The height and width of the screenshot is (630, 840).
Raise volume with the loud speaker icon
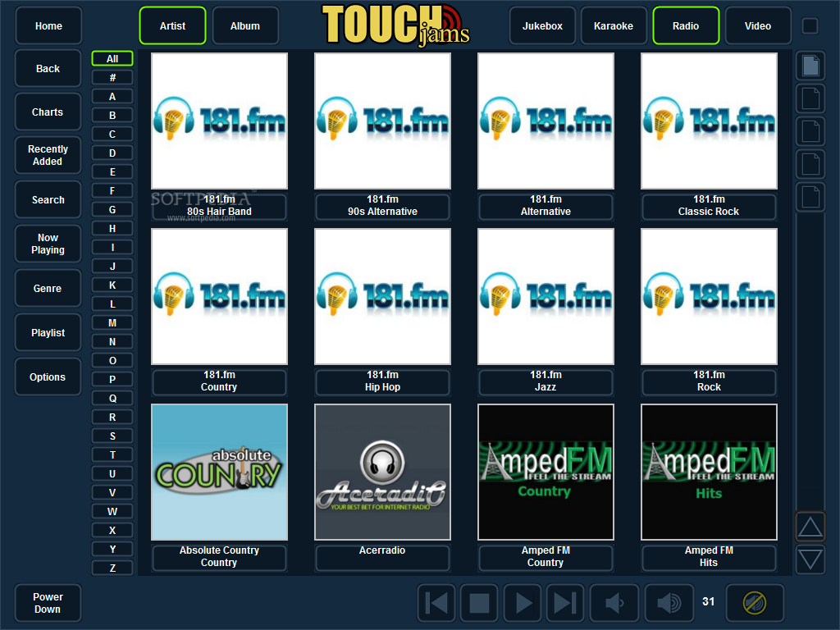669,603
